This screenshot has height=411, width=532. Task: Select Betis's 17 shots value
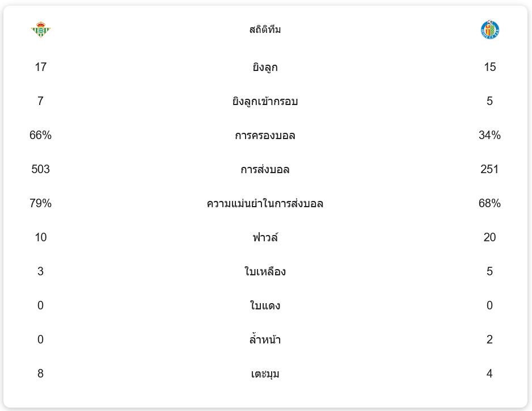click(40, 67)
